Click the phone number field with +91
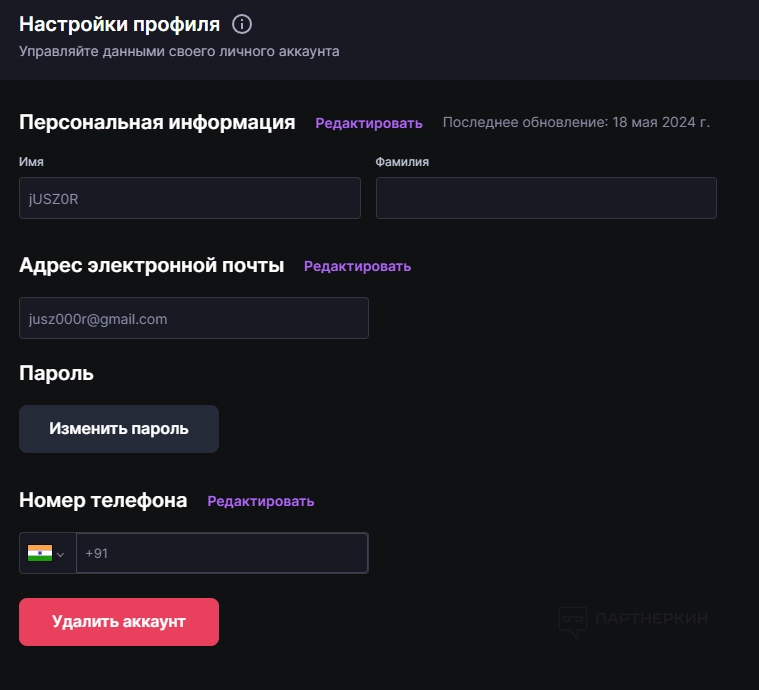759x690 pixels. pyautogui.click(x=222, y=553)
